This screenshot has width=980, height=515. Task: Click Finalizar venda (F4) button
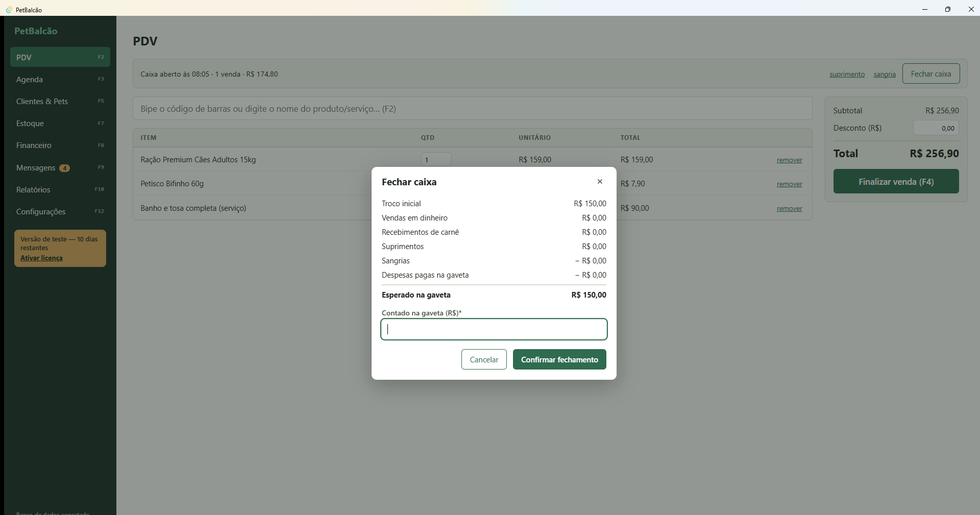click(896, 181)
